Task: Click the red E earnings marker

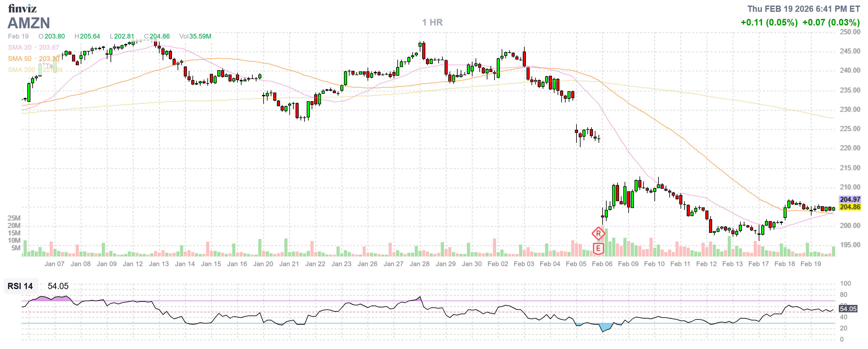Action: (x=598, y=249)
